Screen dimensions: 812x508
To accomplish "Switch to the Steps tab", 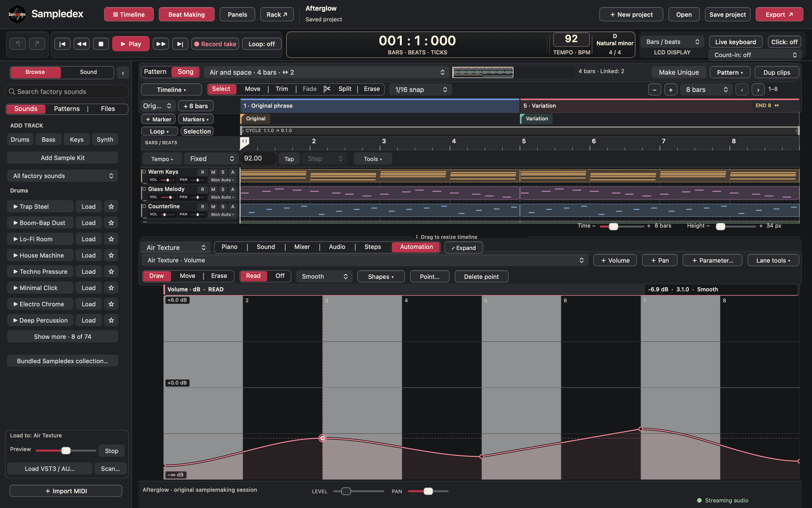I will click(x=373, y=247).
